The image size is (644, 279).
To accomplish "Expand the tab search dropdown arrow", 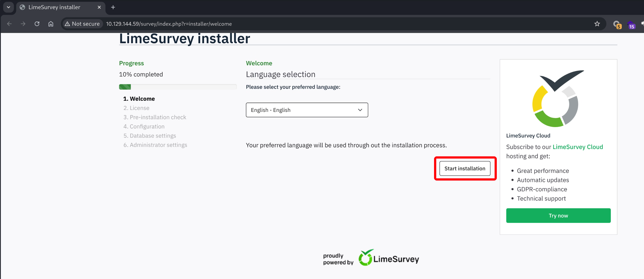I will click(9, 7).
